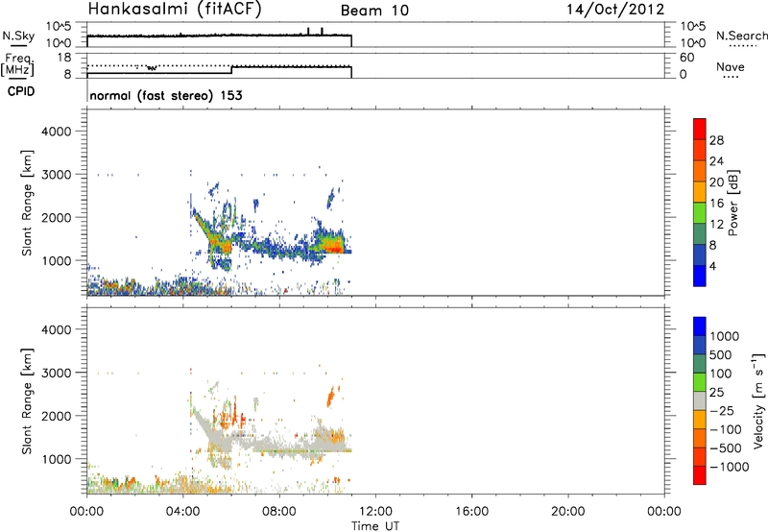Click the 12:00 time tick label
768x532 pixels.
375,512
